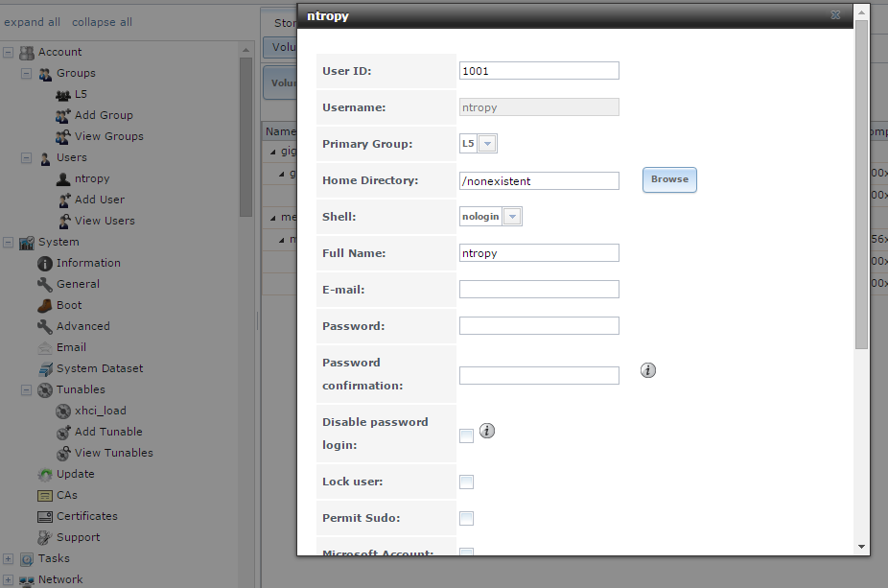Viewport: 888px width, 588px height.
Task: Click the sidebar tree scrollbar thumb
Action: pos(245,136)
